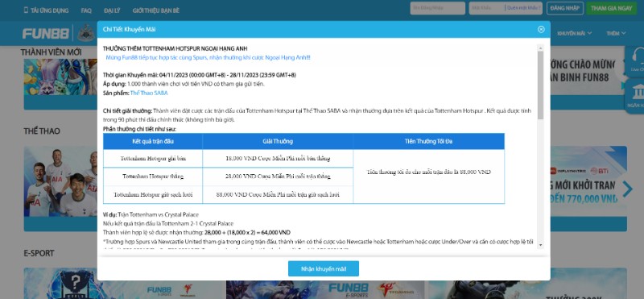This screenshot has height=299, width=644.
Task: Open the Đại Lý menu item
Action: (112, 10)
